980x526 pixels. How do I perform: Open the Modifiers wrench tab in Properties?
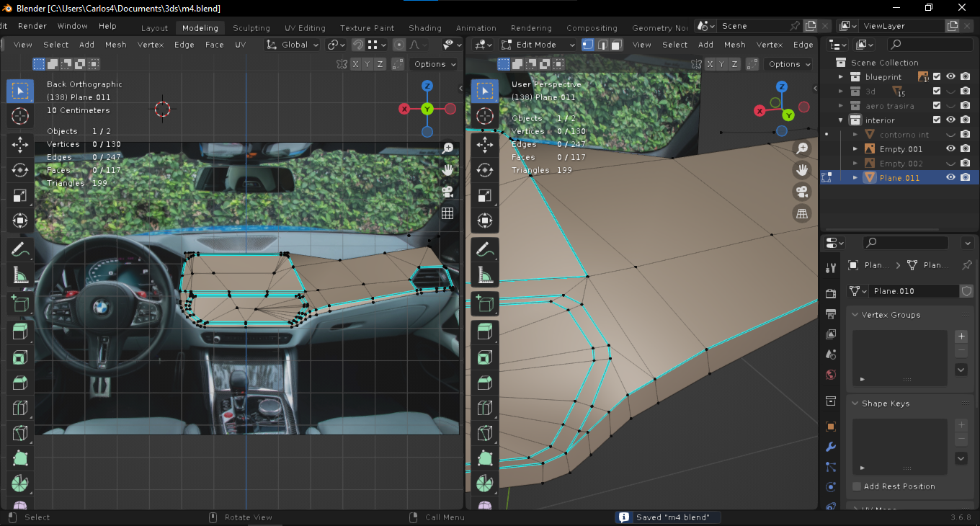830,447
